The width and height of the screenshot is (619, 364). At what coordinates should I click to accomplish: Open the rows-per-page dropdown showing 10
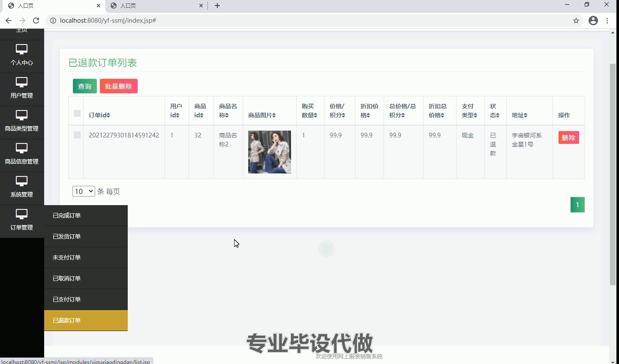point(84,191)
